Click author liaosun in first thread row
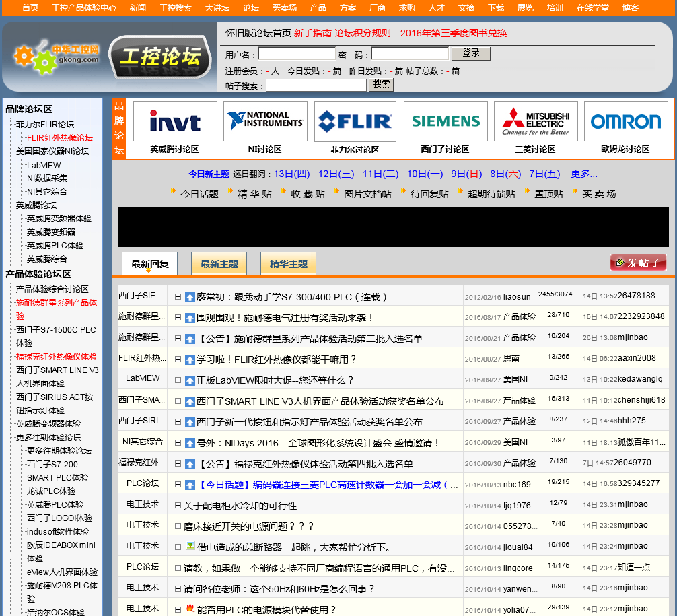The width and height of the screenshot is (677, 616). 517,297
